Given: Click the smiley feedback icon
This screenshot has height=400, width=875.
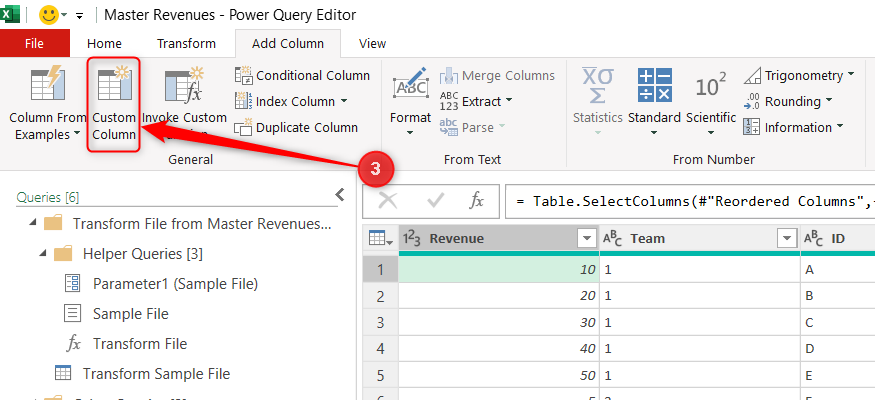Looking at the screenshot, I should click(49, 15).
